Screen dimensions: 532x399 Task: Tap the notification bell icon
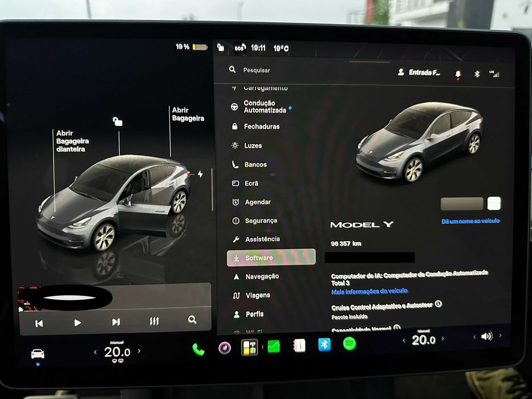[458, 74]
